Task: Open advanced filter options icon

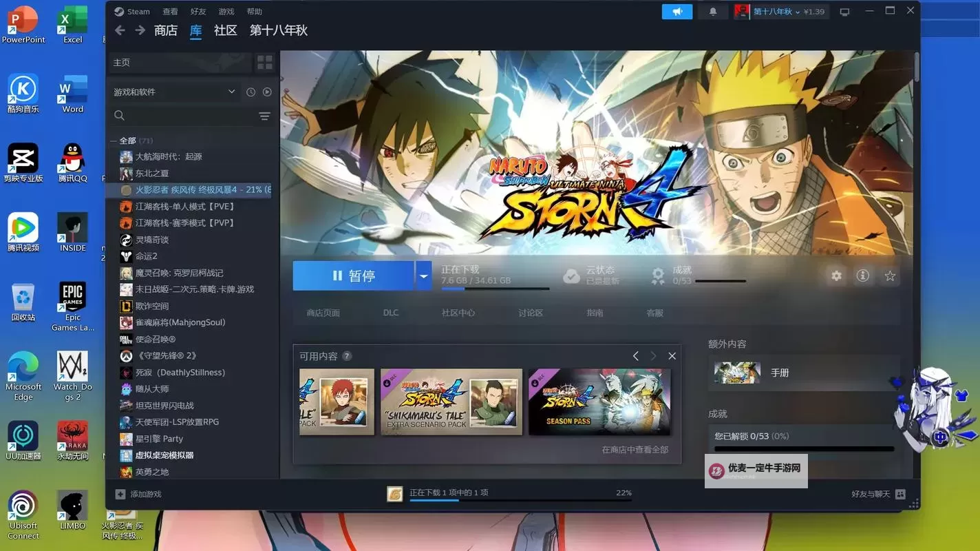Action: [264, 116]
